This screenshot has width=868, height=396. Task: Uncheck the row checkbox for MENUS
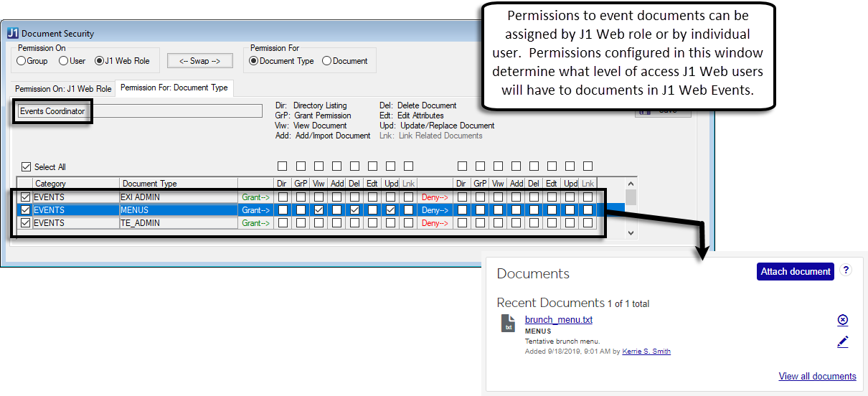(x=26, y=210)
